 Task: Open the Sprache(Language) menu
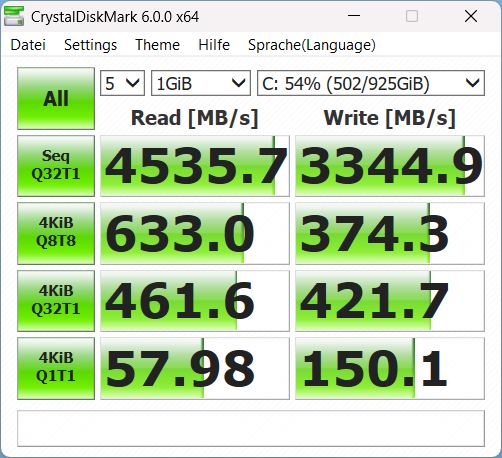[x=312, y=45]
